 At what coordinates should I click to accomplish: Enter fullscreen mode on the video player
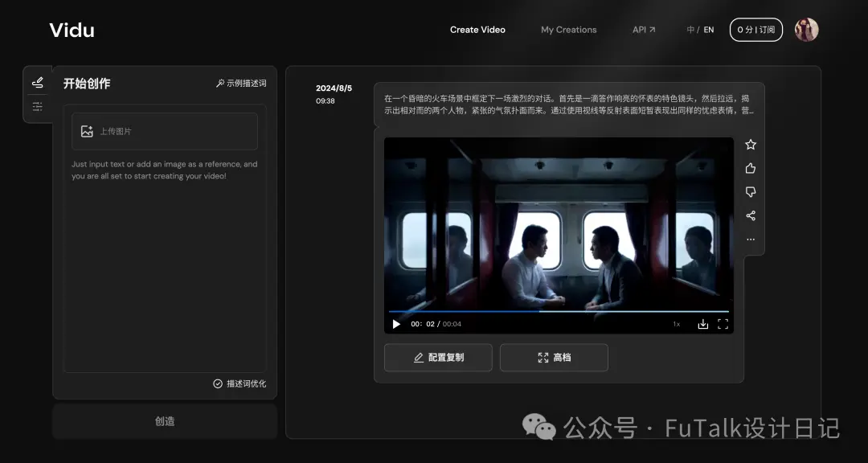click(723, 324)
